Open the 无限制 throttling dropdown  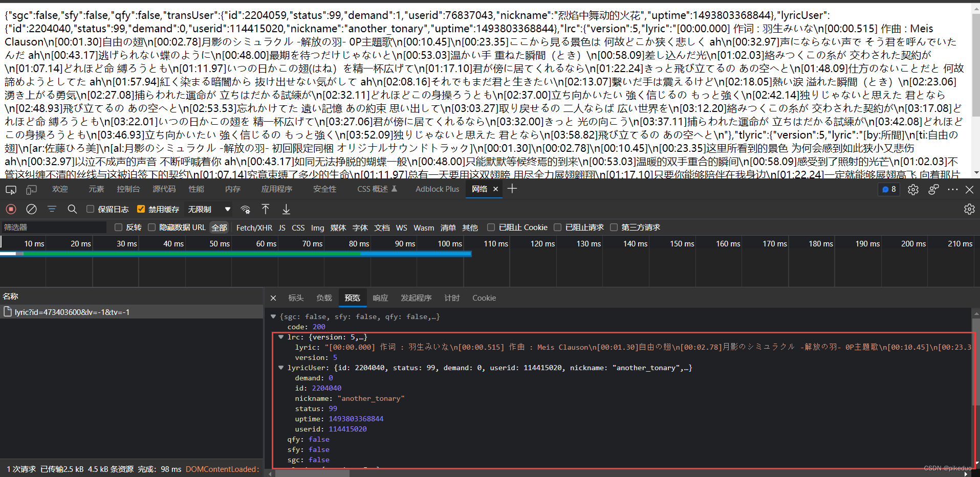tap(209, 209)
